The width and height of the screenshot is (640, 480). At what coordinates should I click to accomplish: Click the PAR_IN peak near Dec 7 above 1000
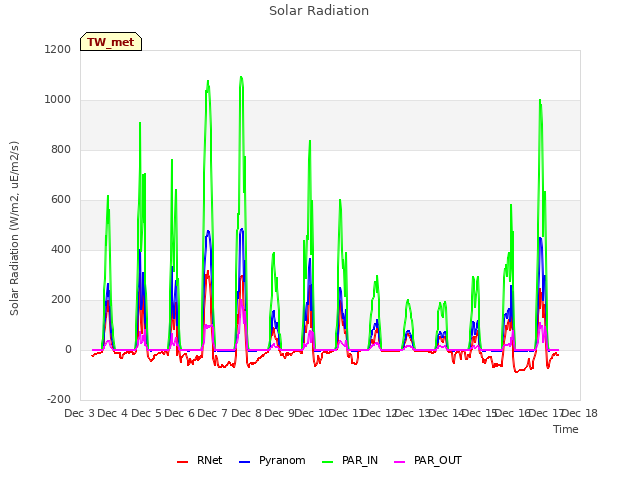pos(208,81)
